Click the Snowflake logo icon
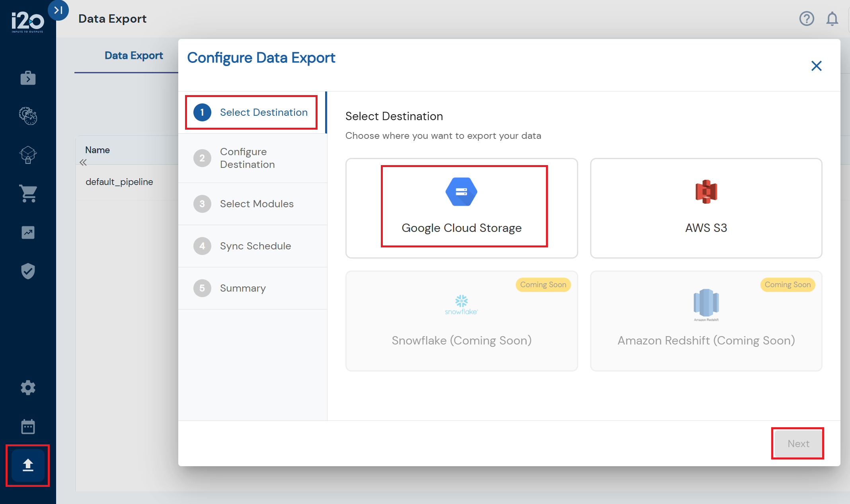 point(461,305)
